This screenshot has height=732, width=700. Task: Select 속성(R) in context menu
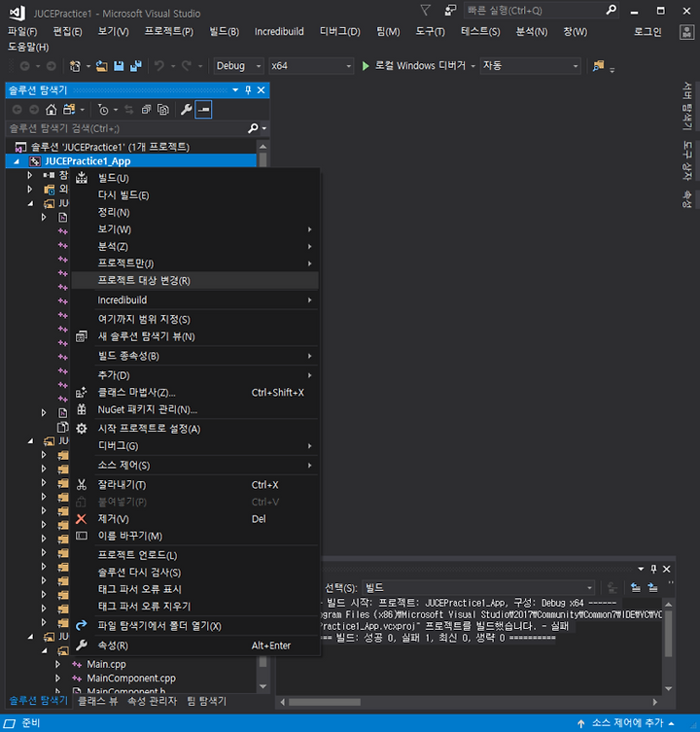pyautogui.click(x=195, y=645)
